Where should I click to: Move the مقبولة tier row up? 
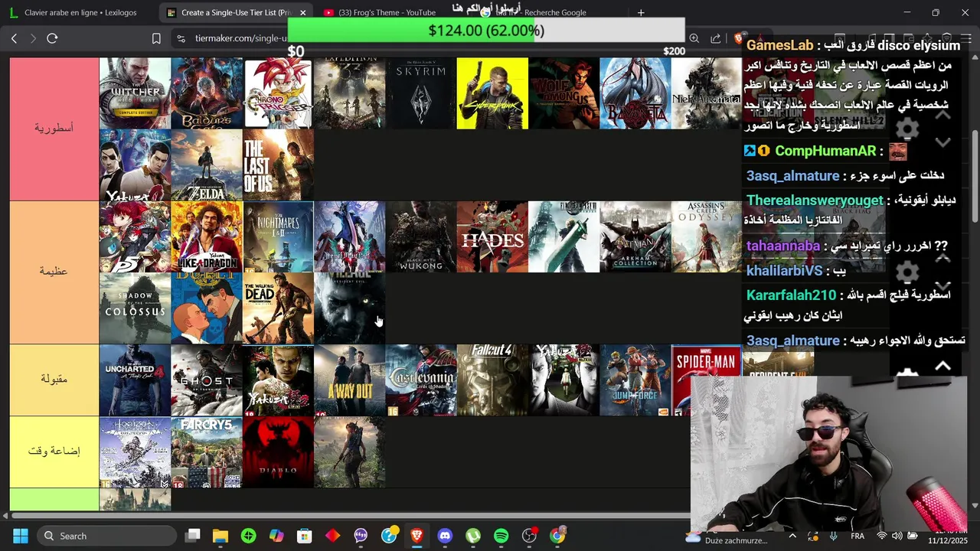[943, 367]
